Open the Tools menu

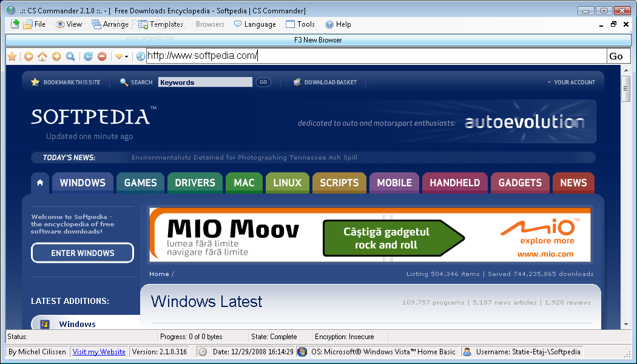coord(300,24)
